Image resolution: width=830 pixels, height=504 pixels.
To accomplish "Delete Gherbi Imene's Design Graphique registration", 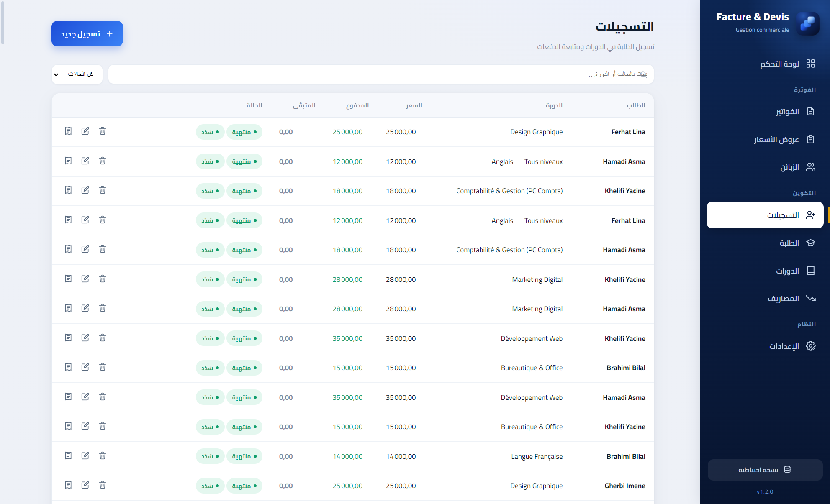I will [103, 485].
